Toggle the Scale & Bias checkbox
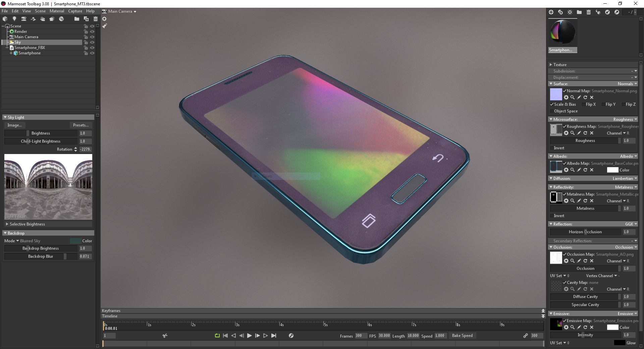 tap(552, 104)
